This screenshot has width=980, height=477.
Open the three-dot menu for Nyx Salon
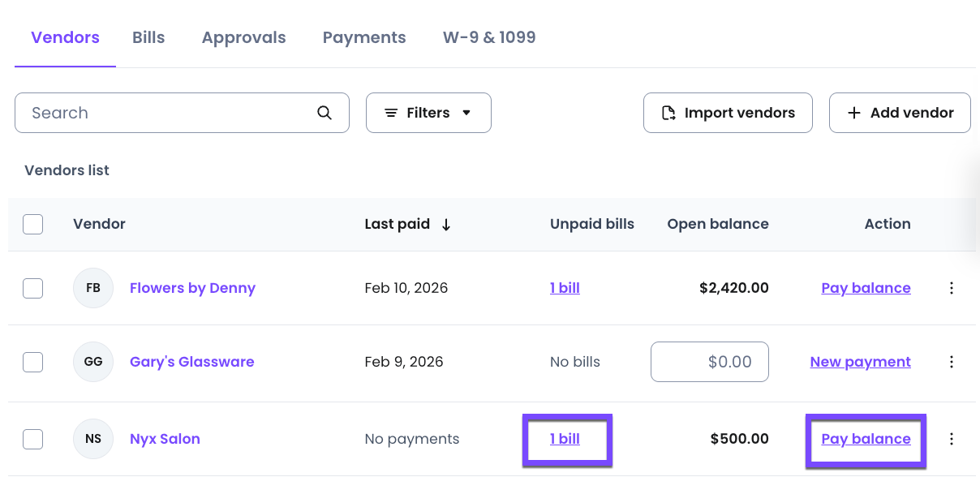click(x=952, y=439)
